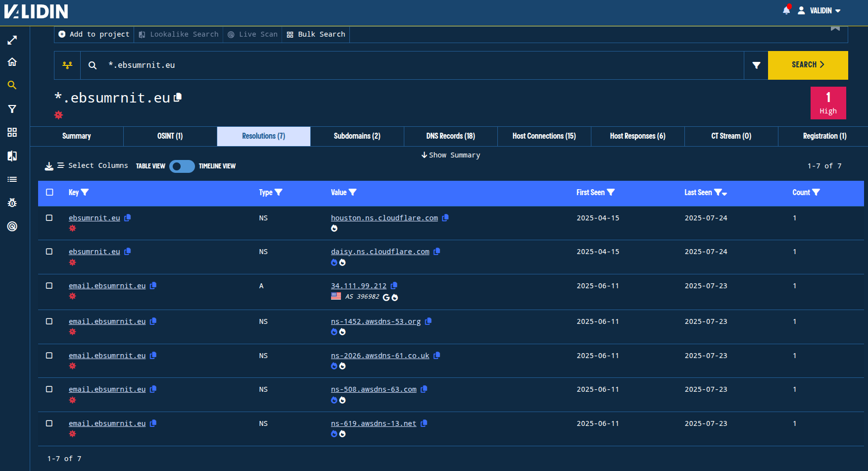This screenshot has width=868, height=471.
Task: Open the daisy.ns.cloudflare.com link
Action: (380, 252)
